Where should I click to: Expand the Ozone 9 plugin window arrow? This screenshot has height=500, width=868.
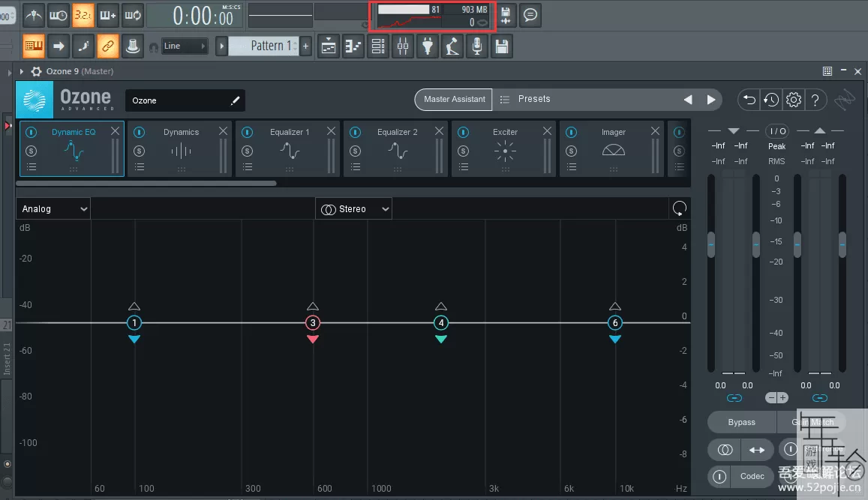[x=22, y=71]
